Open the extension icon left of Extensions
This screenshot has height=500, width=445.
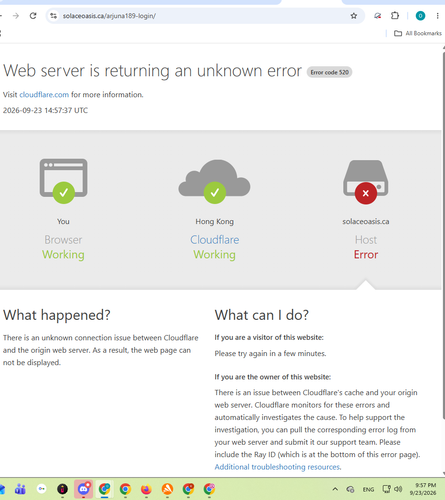point(377,16)
